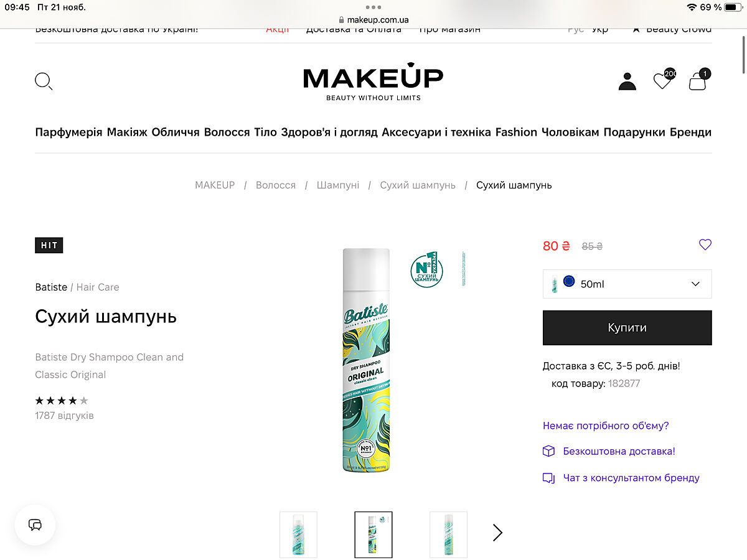Tap the three dots at top
Screen dimensions: 747x560
point(374,7)
